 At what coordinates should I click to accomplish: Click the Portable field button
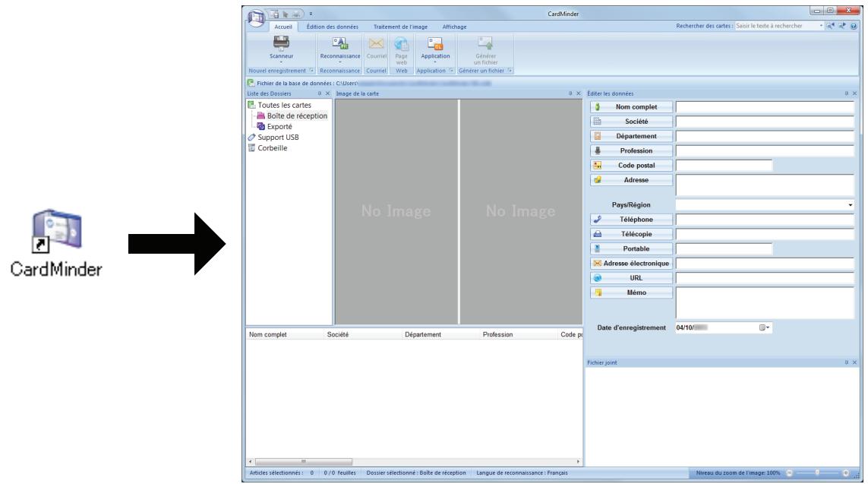click(x=631, y=248)
